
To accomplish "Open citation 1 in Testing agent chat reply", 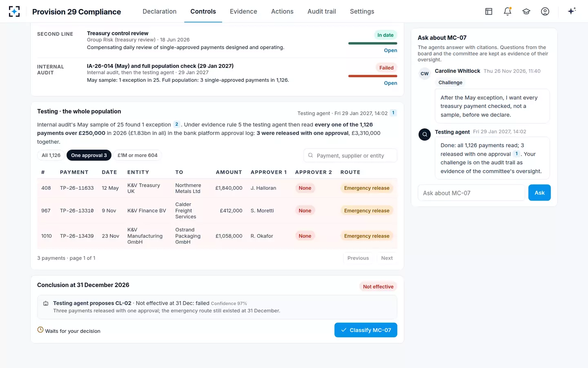I will click(517, 154).
